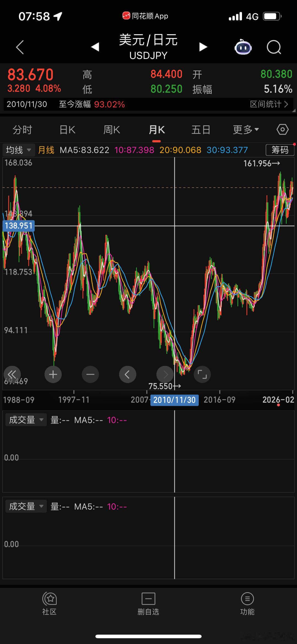
Task: Select the 月K tab
Action: (x=157, y=129)
